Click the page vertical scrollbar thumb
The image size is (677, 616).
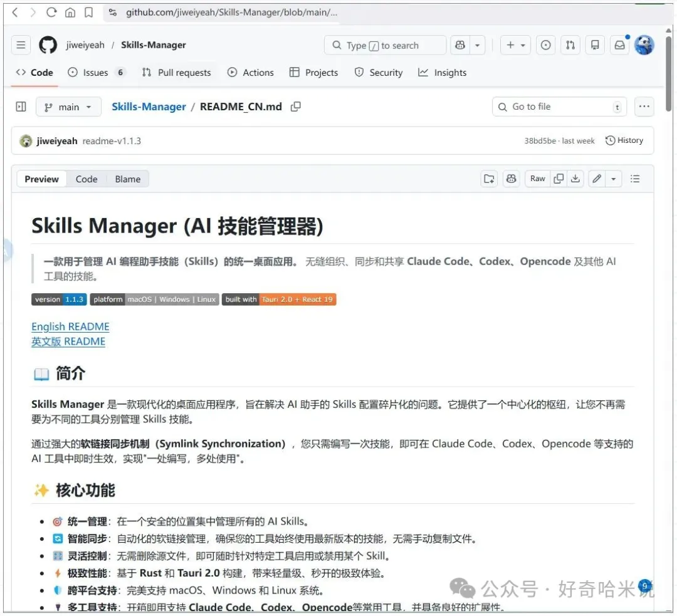pos(668,73)
